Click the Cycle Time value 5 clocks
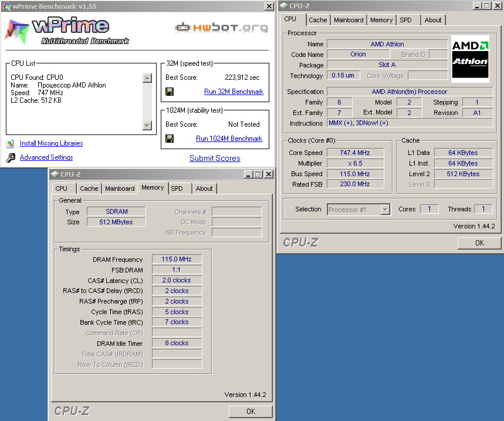Image resolution: width=504 pixels, height=421 pixels. pos(177,312)
